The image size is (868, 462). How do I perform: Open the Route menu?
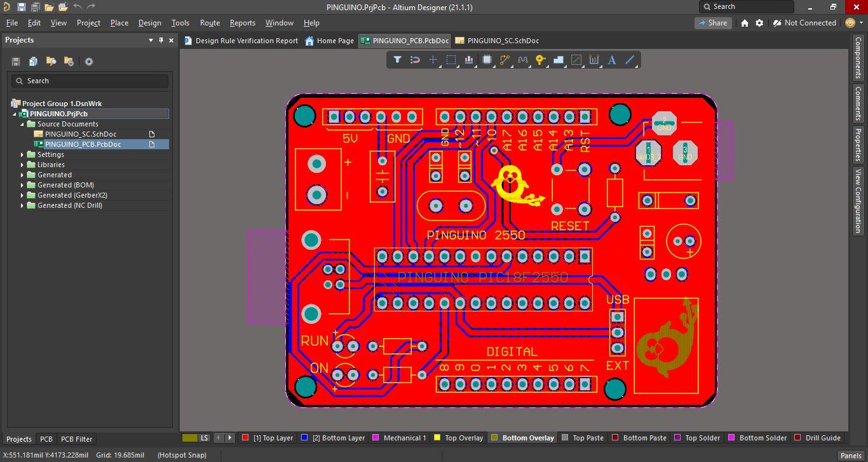point(210,23)
